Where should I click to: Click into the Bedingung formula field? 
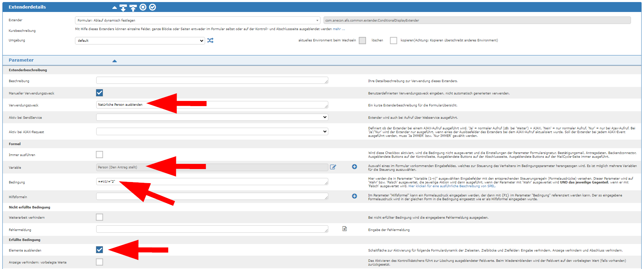tap(212, 182)
